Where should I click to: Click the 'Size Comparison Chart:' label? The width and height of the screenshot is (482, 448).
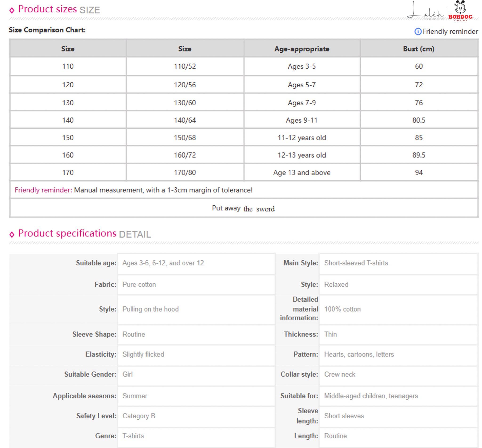coord(47,30)
